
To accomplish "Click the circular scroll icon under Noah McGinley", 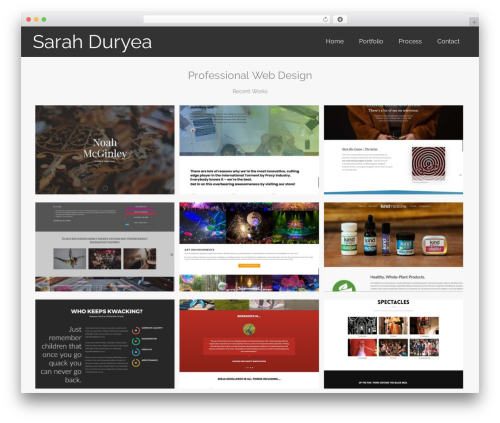I will point(105,188).
